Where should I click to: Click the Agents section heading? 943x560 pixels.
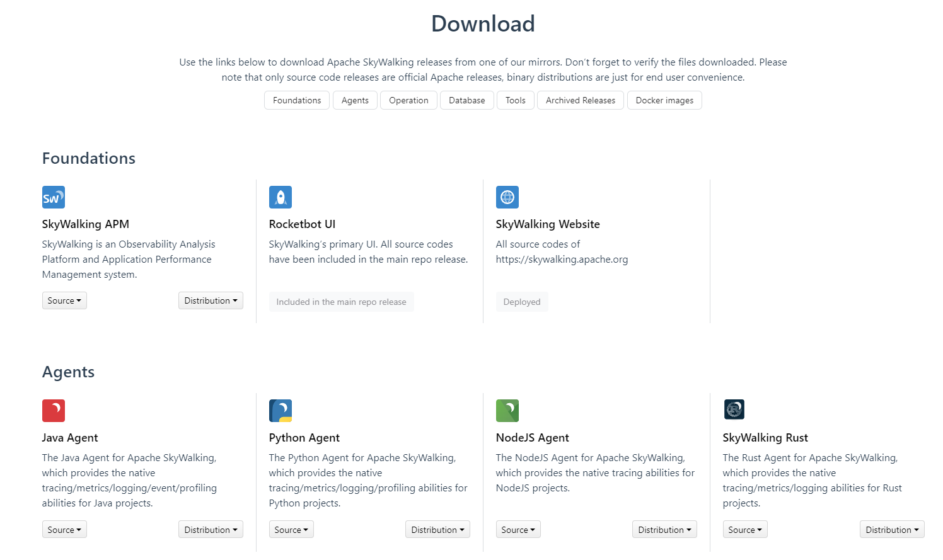coord(68,372)
